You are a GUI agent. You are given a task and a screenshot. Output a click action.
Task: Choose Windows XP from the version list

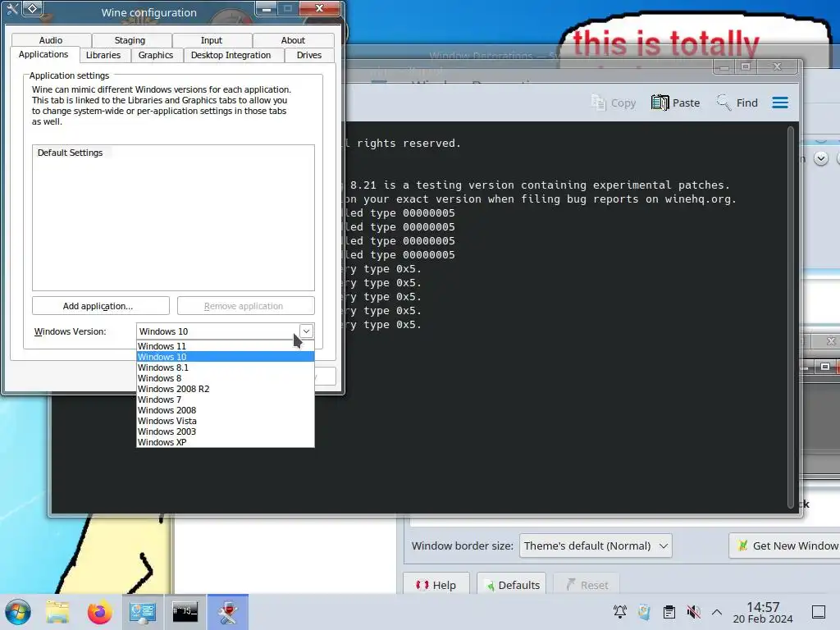(x=226, y=442)
